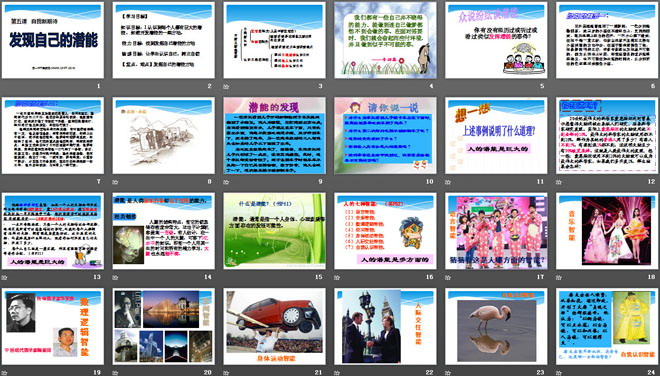Select the title slide 发现自己的潜能
660x376 pixels.
point(53,40)
